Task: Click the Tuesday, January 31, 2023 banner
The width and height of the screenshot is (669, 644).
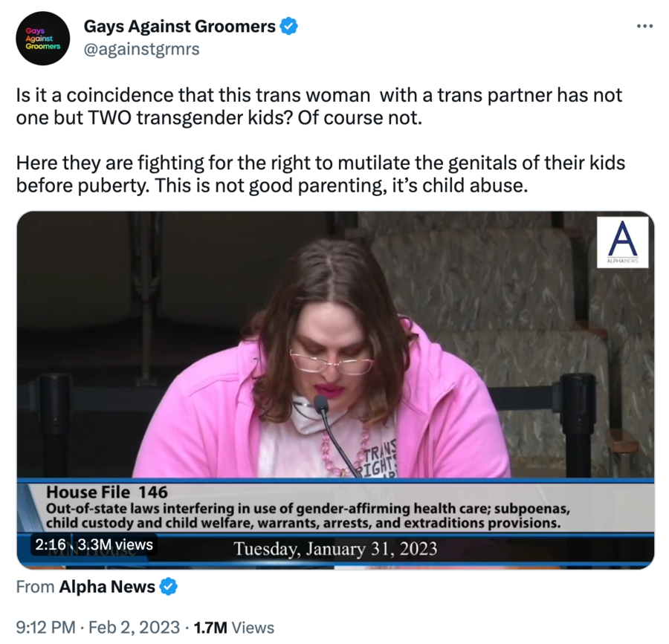Action: point(335,548)
